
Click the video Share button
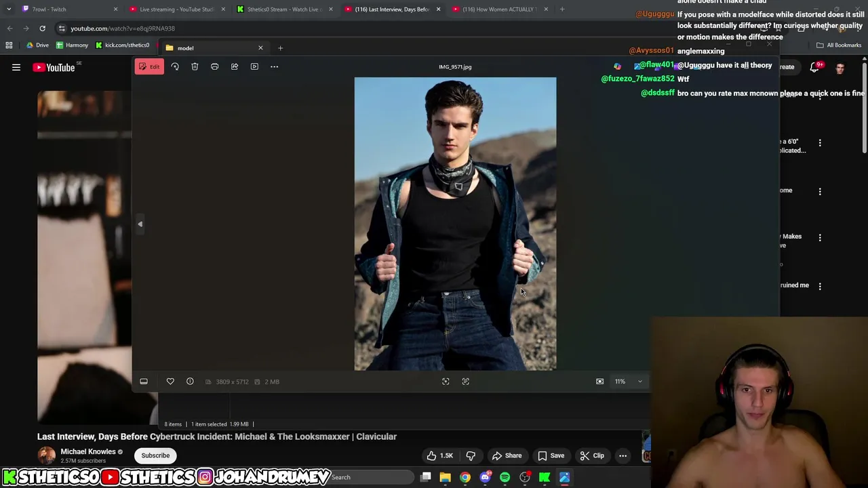click(x=507, y=455)
